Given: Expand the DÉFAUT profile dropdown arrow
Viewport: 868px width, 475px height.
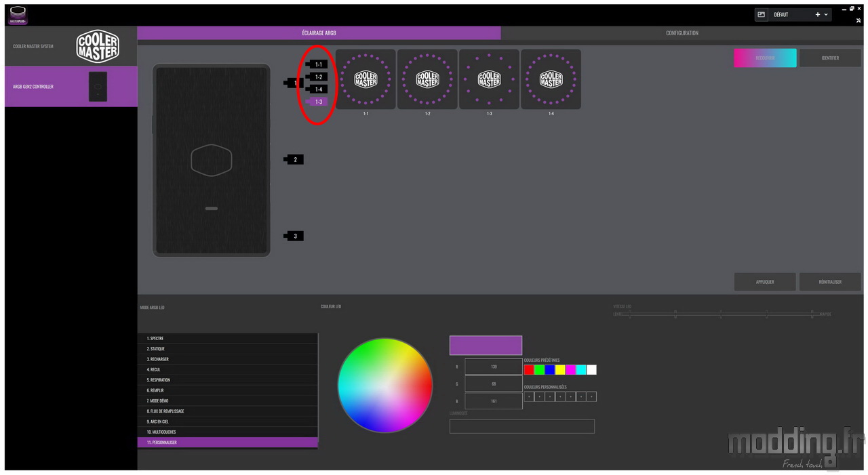Looking at the screenshot, I should (x=826, y=14).
